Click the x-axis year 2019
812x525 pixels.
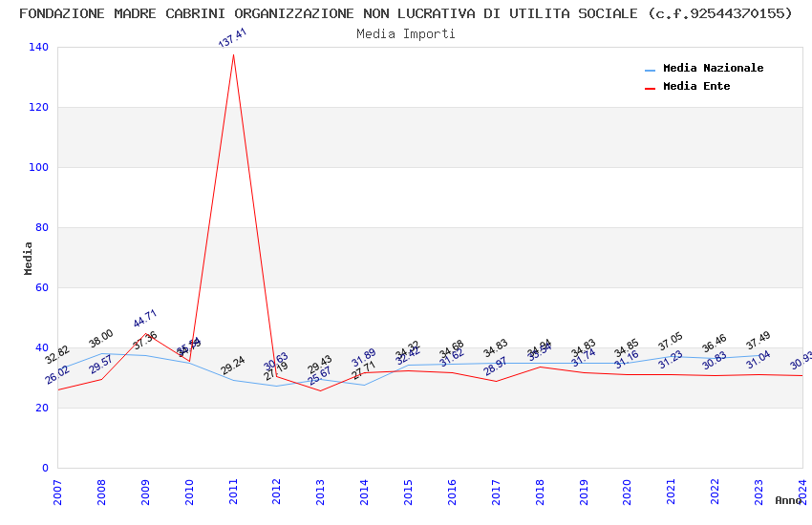coord(584,493)
